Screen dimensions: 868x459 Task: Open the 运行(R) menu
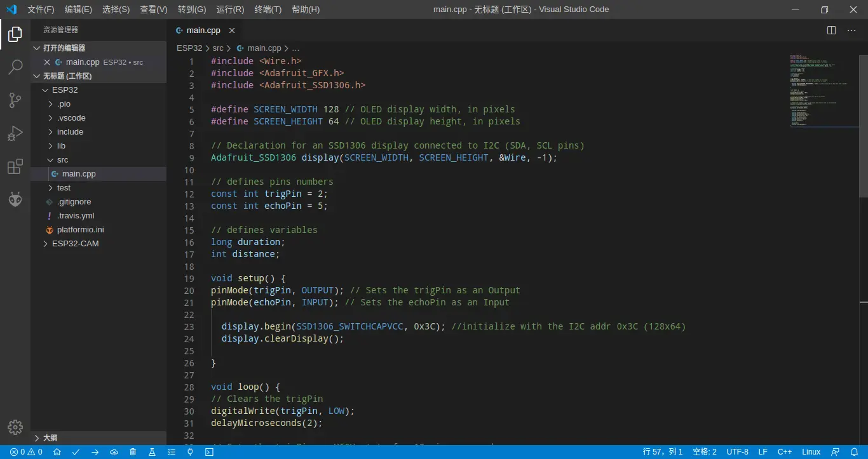coord(230,10)
